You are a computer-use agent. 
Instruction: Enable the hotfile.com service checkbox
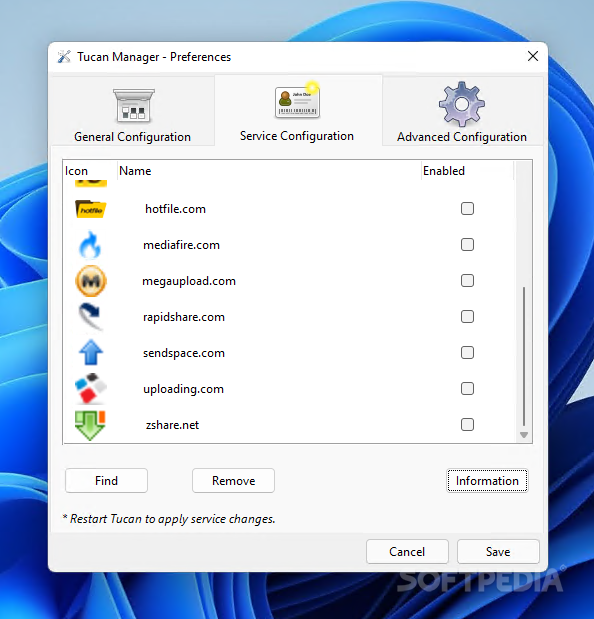pyautogui.click(x=467, y=209)
